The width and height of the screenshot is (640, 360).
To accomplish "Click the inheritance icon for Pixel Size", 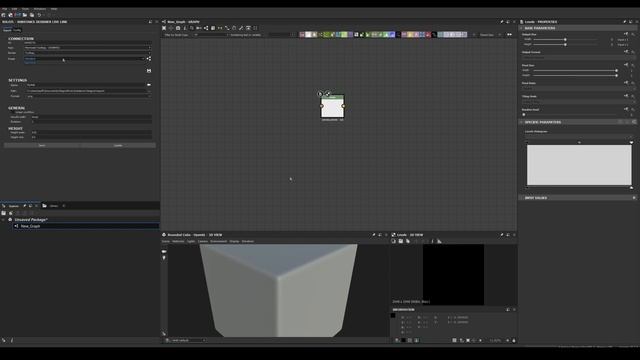I will [x=626, y=65].
